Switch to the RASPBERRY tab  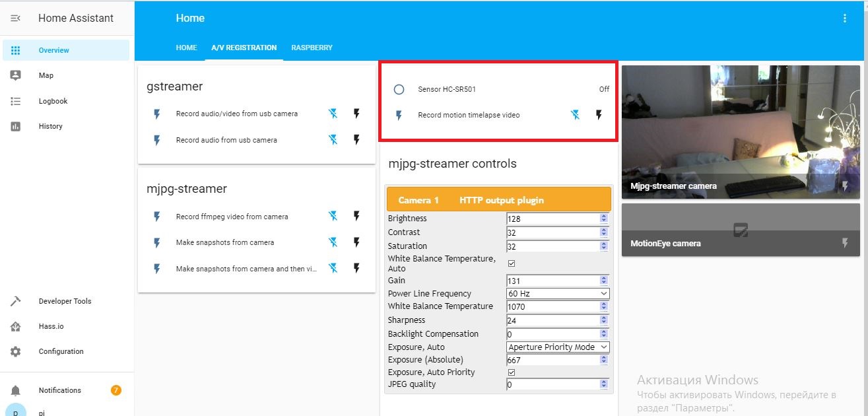point(312,48)
